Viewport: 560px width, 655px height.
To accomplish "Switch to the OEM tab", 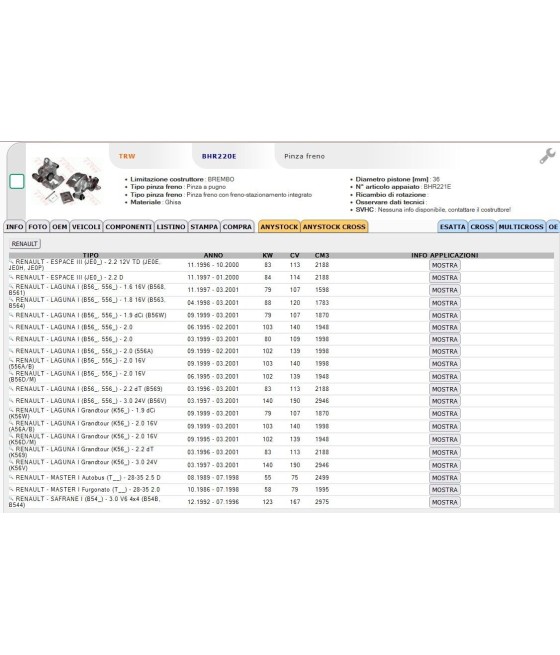I will click(x=60, y=226).
